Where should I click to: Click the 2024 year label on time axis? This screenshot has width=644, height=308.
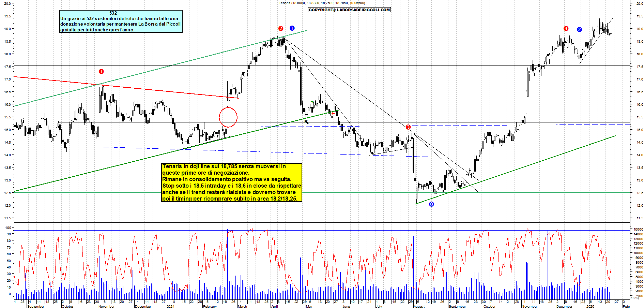click(x=170, y=306)
